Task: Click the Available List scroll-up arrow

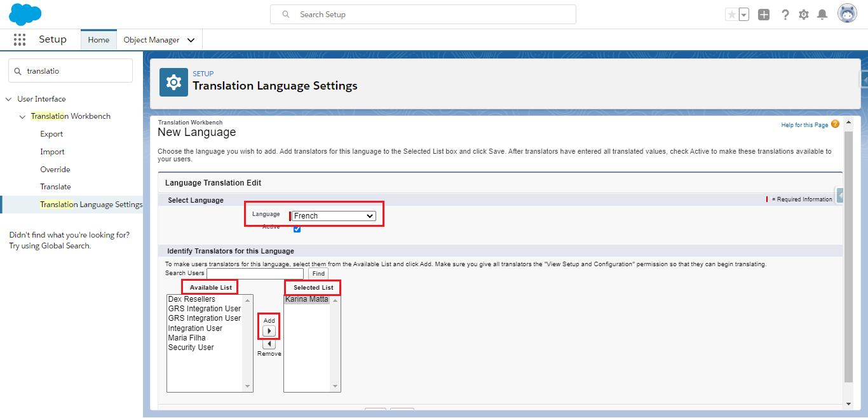Action: pyautogui.click(x=248, y=300)
